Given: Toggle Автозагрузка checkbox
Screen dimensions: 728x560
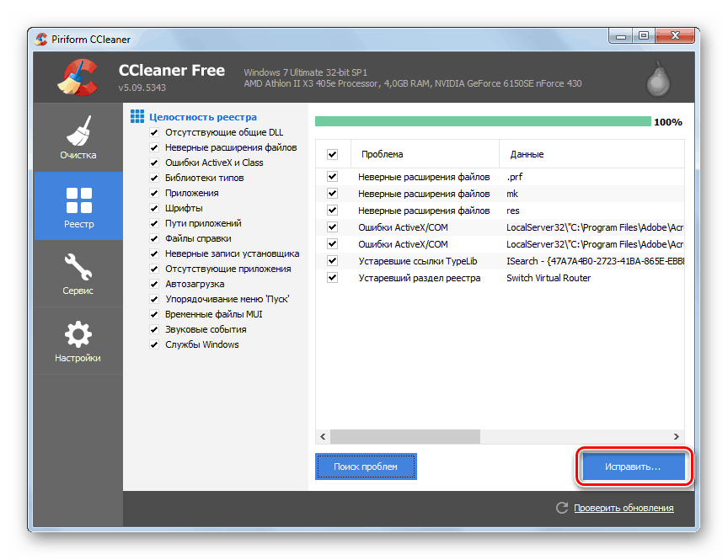Looking at the screenshot, I should click(x=154, y=284).
